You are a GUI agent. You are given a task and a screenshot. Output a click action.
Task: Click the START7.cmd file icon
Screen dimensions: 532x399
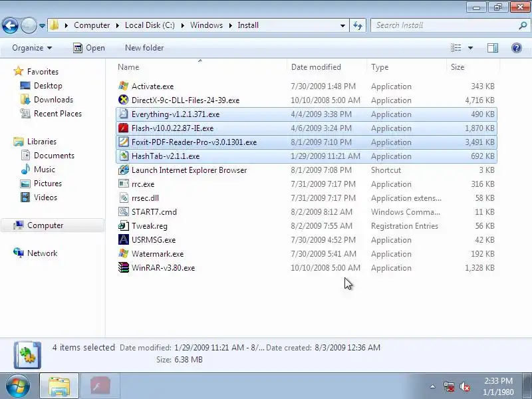pyautogui.click(x=124, y=211)
